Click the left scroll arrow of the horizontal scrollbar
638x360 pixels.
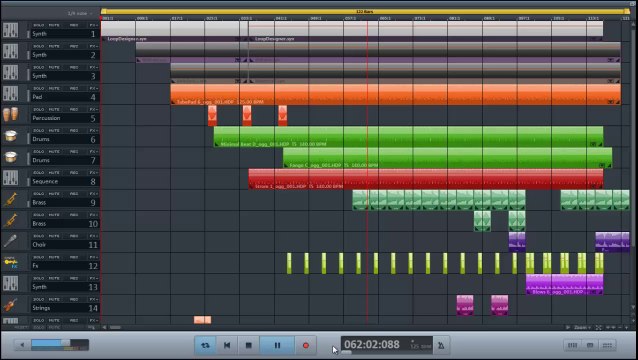pyautogui.click(x=104, y=327)
